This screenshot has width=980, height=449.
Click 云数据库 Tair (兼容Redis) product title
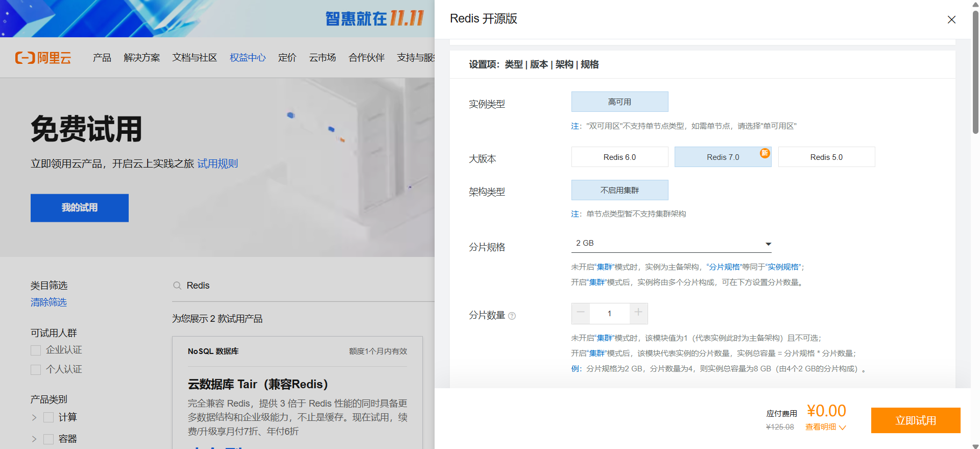[x=258, y=384]
